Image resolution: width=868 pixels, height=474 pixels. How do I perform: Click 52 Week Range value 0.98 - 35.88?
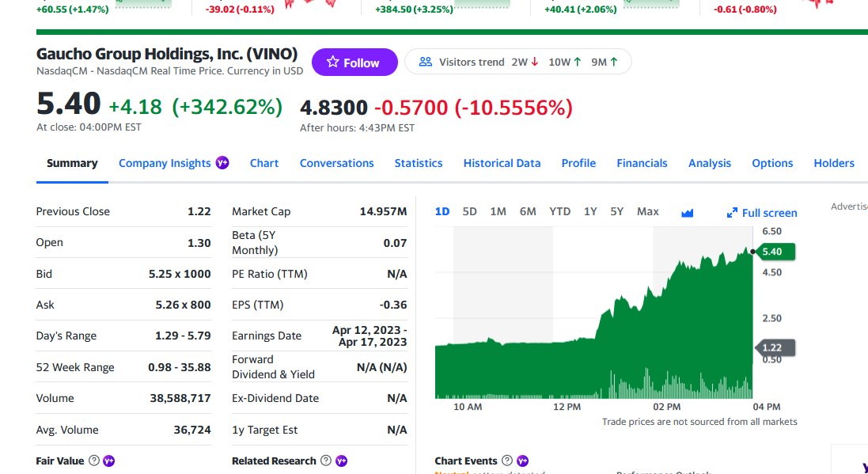[x=180, y=368]
